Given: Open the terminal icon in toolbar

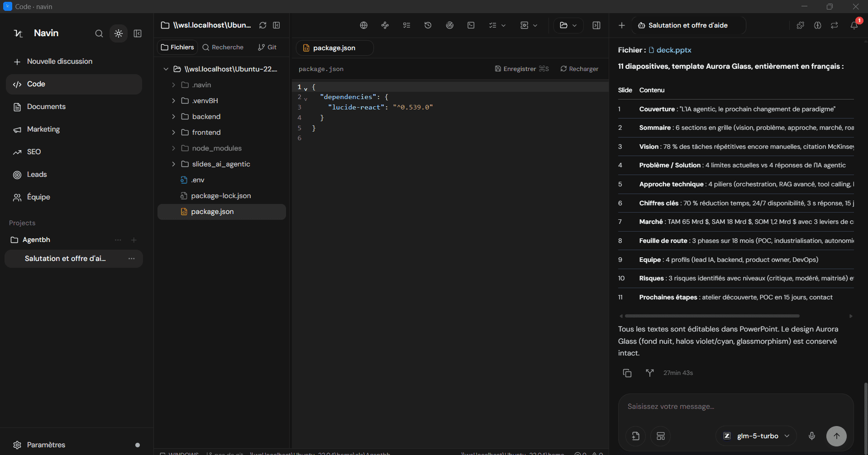Looking at the screenshot, I should pos(471,25).
